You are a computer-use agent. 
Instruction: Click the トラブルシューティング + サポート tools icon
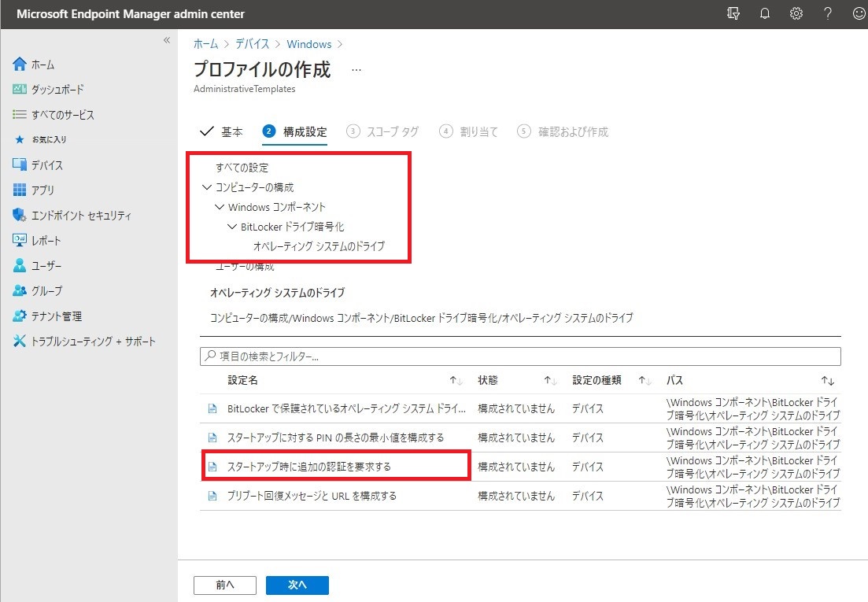[20, 341]
